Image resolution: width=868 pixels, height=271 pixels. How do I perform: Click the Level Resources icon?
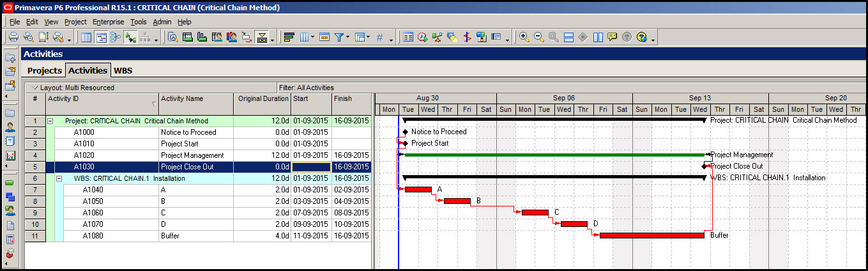(x=438, y=37)
